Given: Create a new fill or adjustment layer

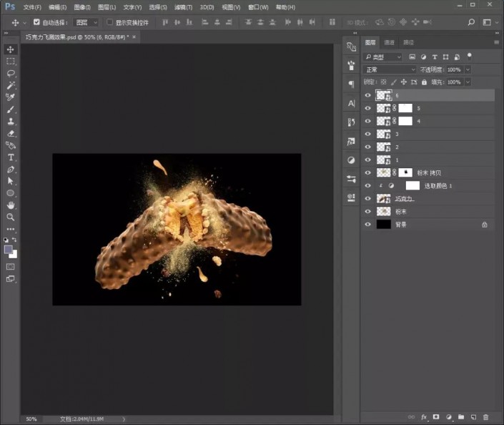Looking at the screenshot, I should click(x=449, y=417).
